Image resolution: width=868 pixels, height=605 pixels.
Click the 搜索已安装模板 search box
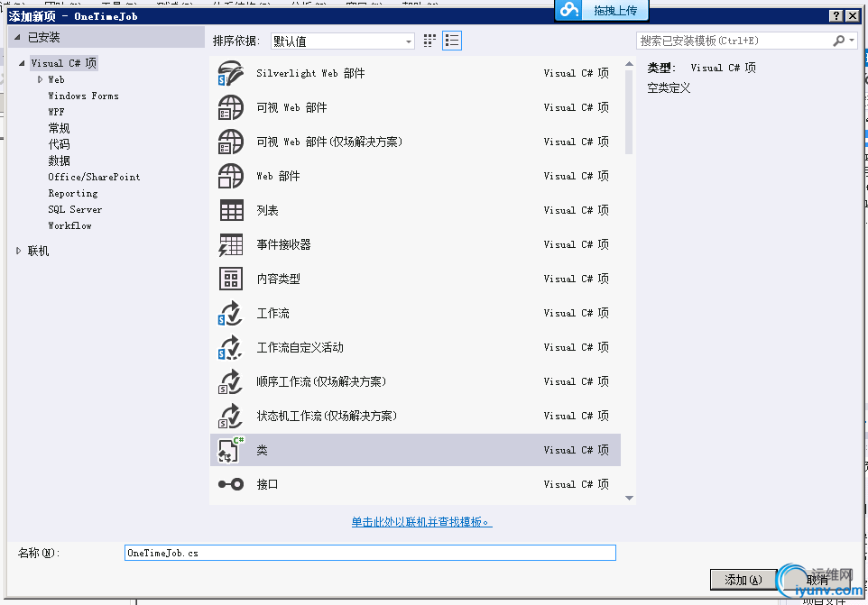(734, 41)
